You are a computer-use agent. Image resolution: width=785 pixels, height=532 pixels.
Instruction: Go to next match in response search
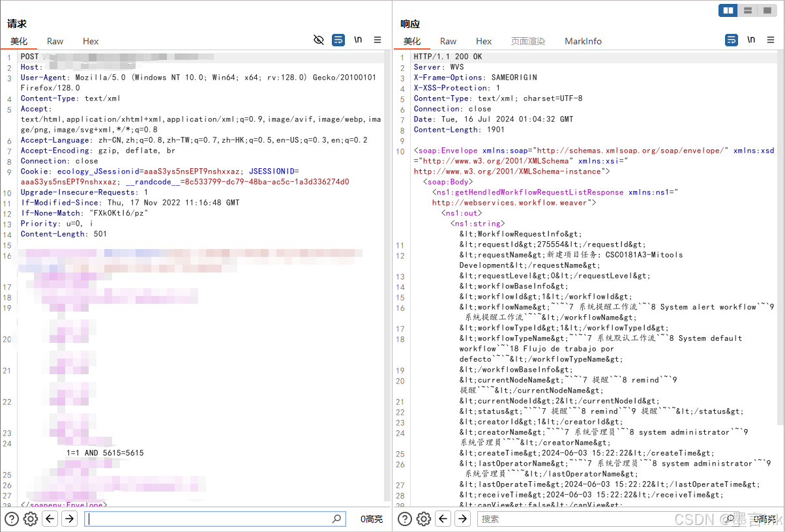click(462, 519)
